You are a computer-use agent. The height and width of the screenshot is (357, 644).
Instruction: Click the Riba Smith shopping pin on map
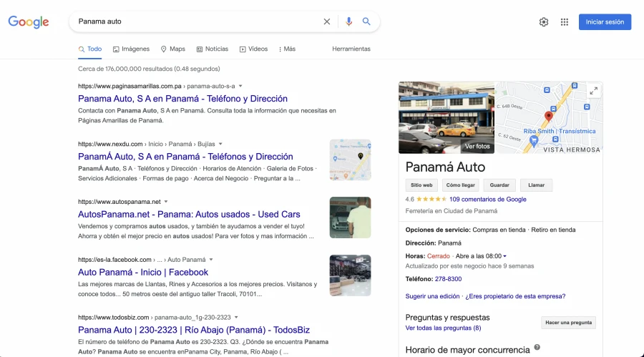(x=534, y=142)
